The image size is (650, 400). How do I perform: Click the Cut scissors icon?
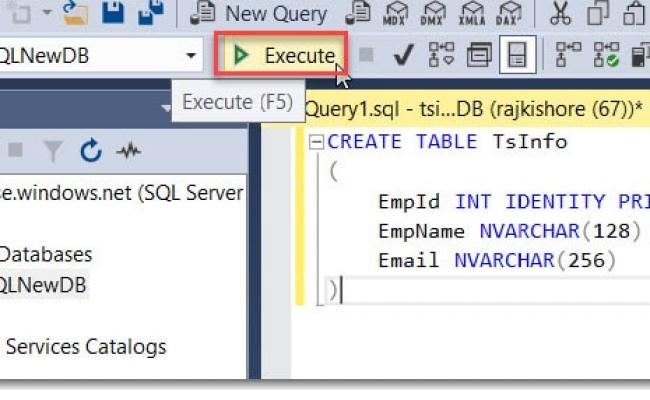coord(560,13)
